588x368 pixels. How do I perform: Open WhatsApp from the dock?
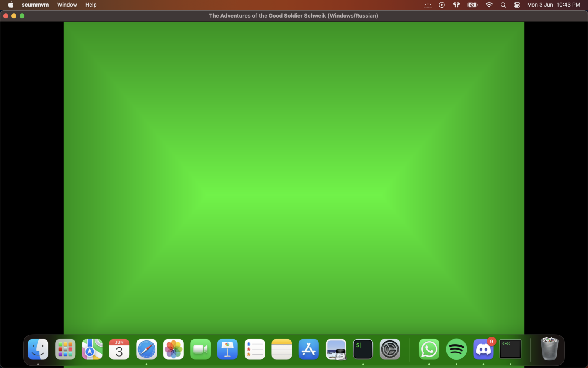[429, 349]
